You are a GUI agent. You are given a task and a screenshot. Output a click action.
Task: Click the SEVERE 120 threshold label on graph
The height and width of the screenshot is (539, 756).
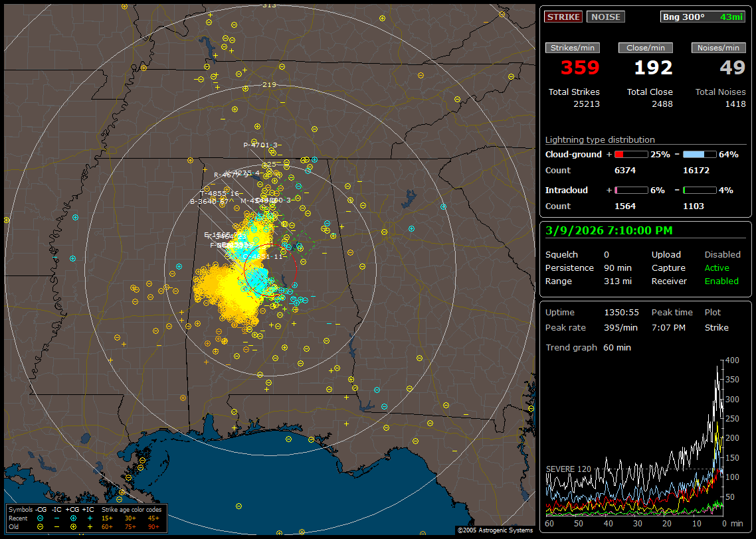(x=568, y=469)
